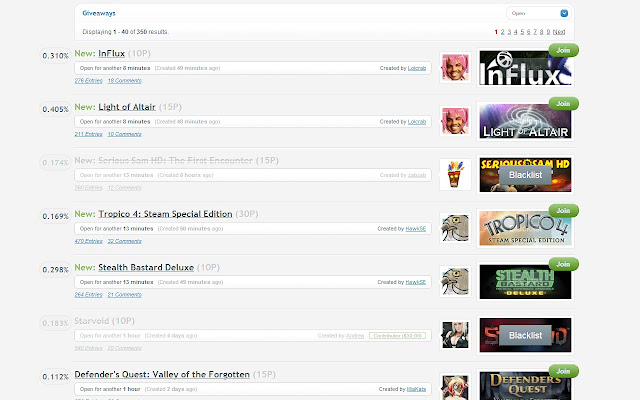Screen dimensions: 640x400
Task: Click the pink-haired avatar beside Light of Altair
Action: 455,121
